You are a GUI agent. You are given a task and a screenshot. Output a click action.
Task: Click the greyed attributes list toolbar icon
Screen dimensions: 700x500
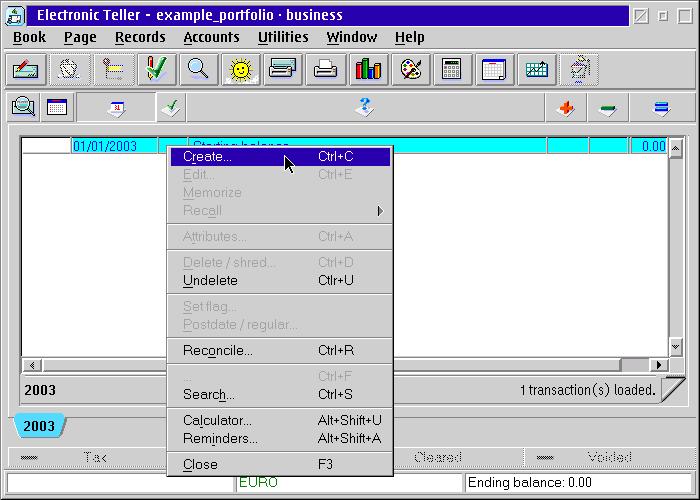(113, 70)
